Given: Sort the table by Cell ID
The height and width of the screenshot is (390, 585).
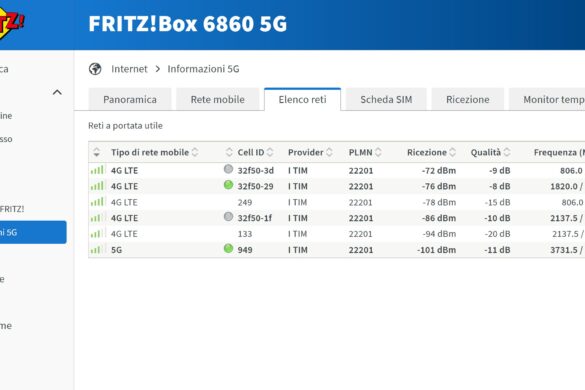Looking at the screenshot, I should (x=256, y=152).
